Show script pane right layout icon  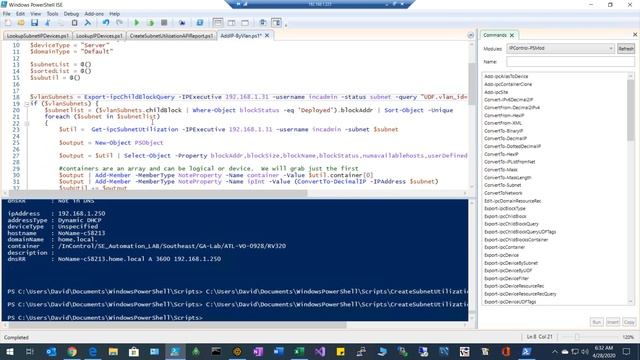pos(231,23)
